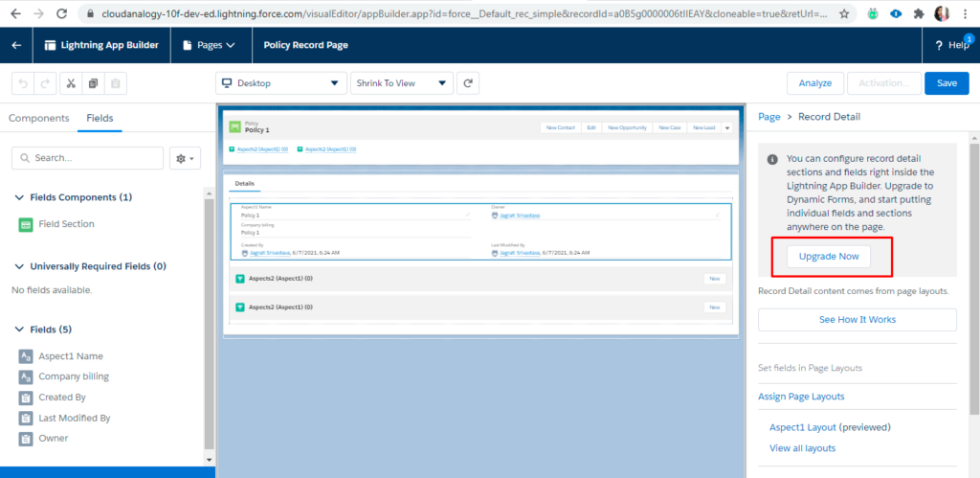Select the Company billing field

coord(74,376)
